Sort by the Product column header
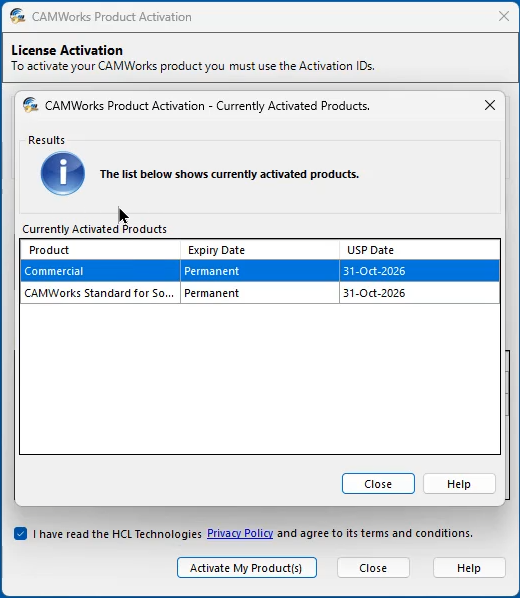The image size is (520, 598). [x=100, y=250]
